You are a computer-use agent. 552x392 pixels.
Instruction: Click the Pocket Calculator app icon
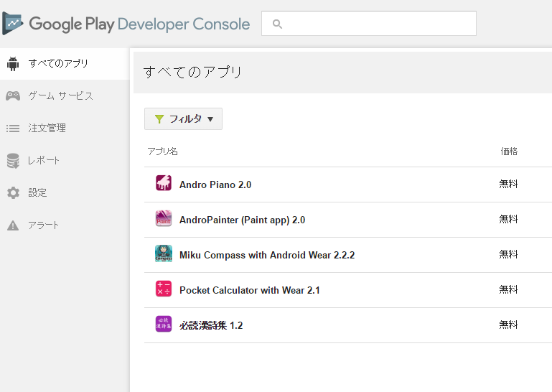[163, 289]
